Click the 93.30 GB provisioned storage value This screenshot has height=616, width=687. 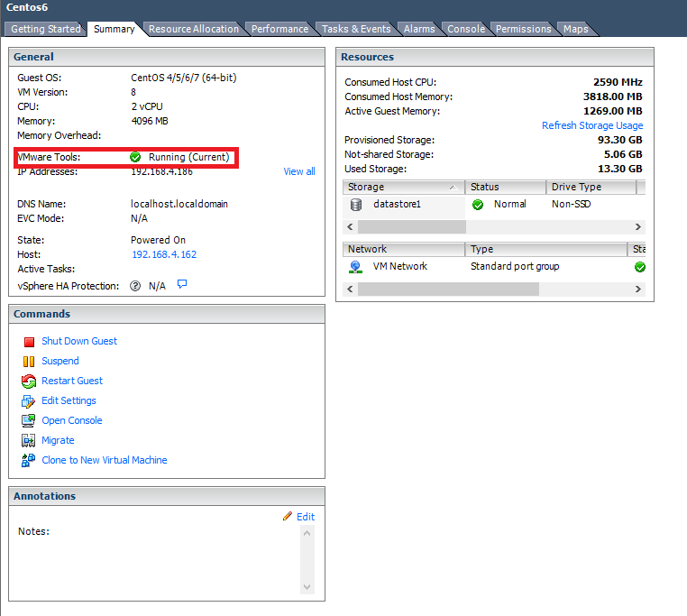620,140
